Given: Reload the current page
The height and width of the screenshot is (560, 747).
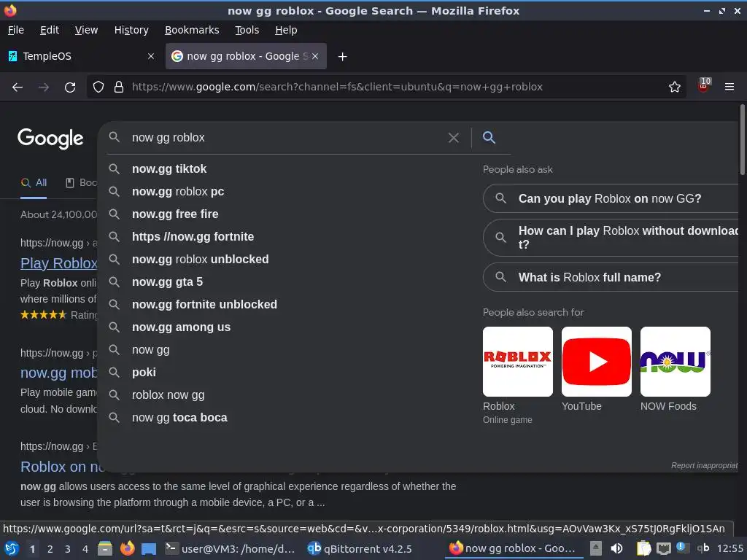Looking at the screenshot, I should (70, 87).
